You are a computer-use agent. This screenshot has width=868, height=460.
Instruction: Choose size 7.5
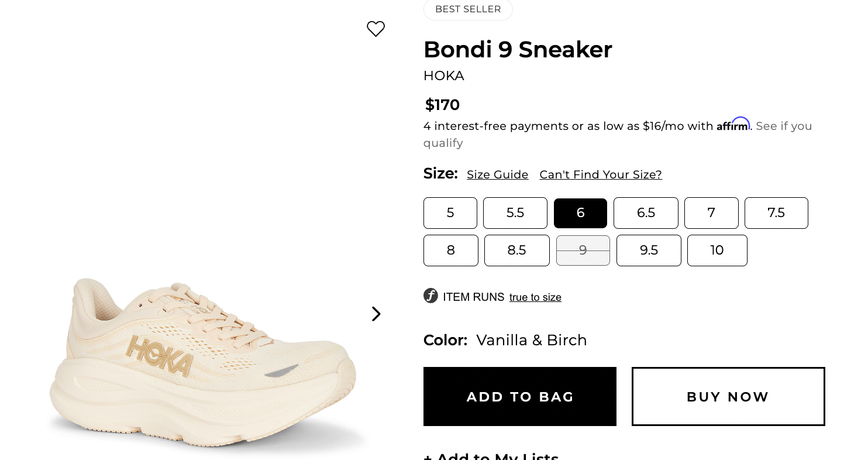click(776, 213)
